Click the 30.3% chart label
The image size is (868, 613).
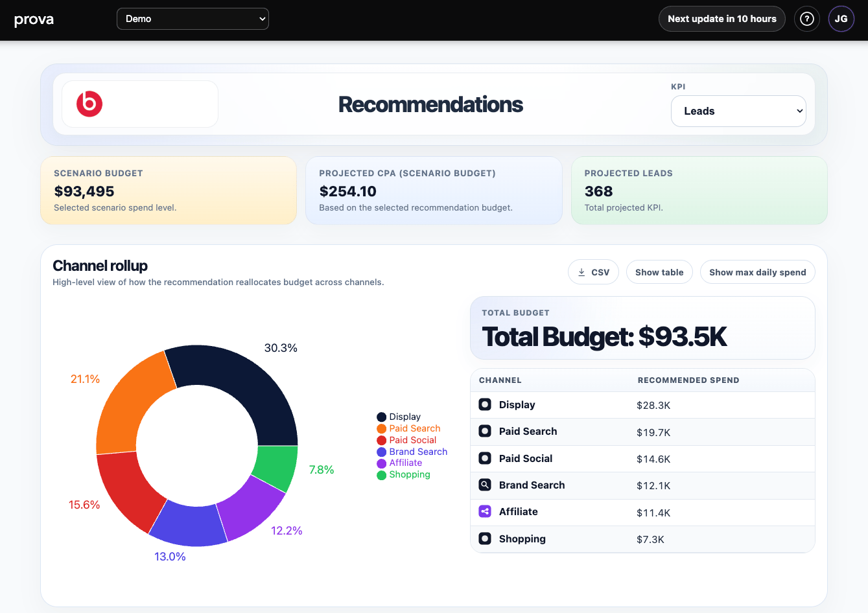(281, 348)
